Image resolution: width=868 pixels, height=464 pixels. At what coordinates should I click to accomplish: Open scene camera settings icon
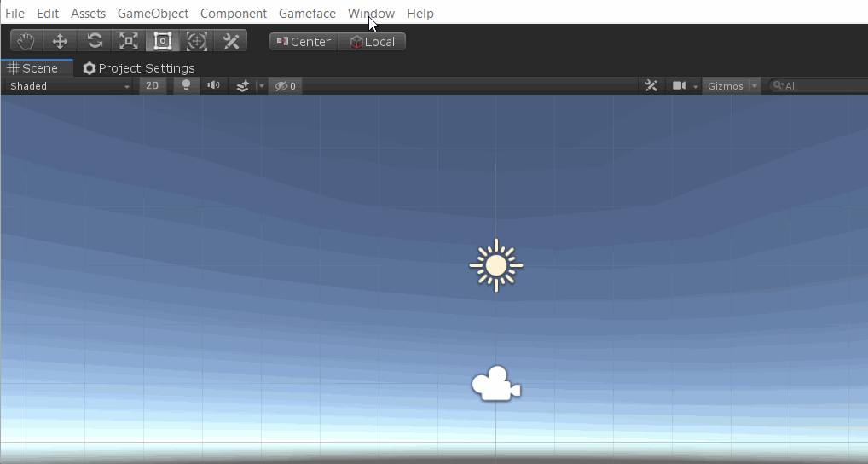coord(679,86)
